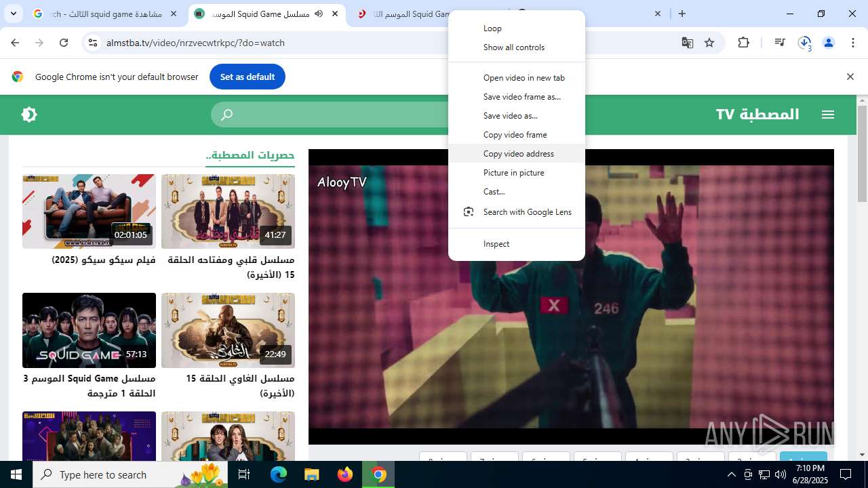Close the Google search tab
Image resolution: width=868 pixels, height=488 pixels.
pos(174,14)
